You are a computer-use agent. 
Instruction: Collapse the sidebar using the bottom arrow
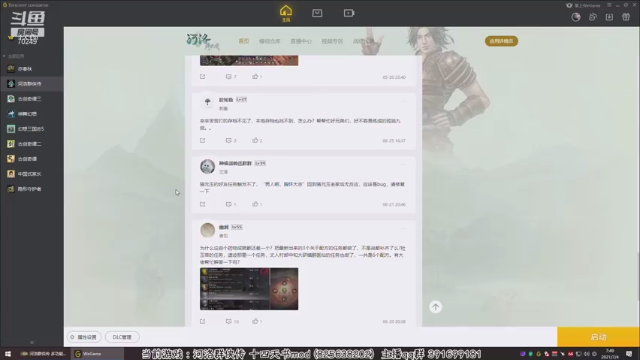pos(32,342)
